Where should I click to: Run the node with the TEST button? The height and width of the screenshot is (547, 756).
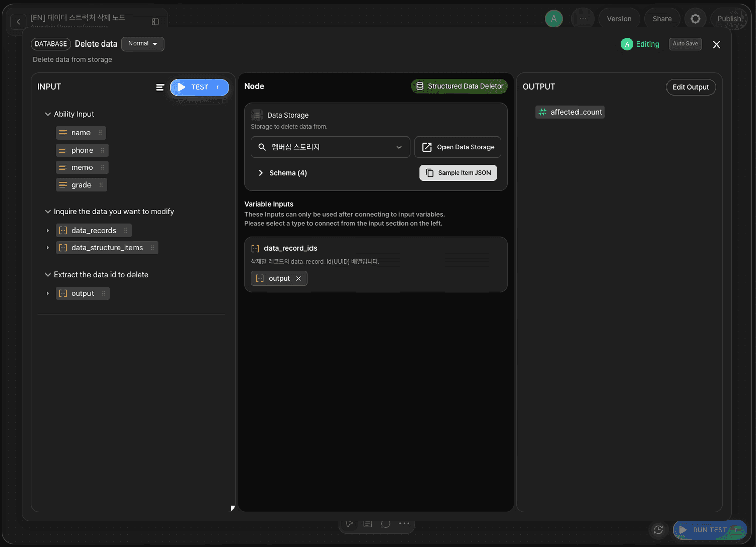pos(199,87)
